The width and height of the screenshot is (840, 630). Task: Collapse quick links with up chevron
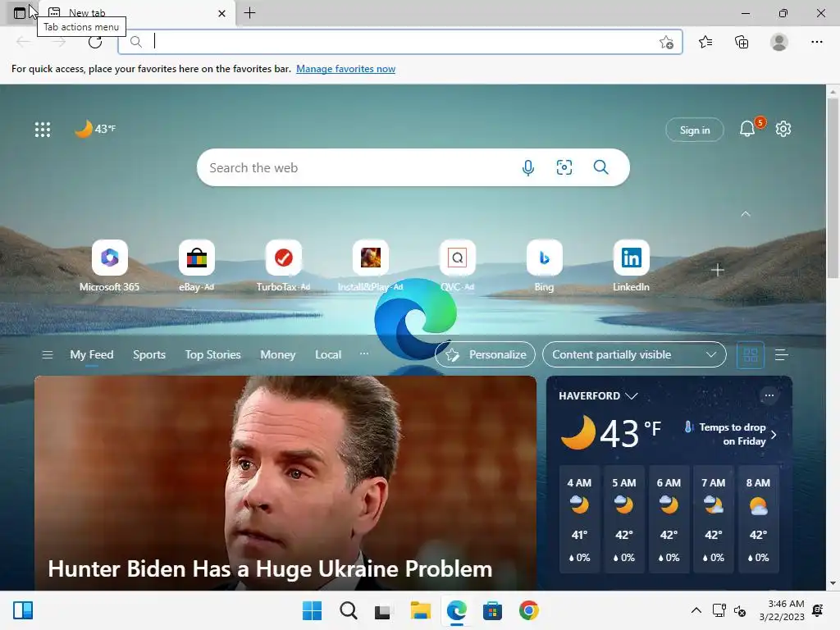point(745,214)
